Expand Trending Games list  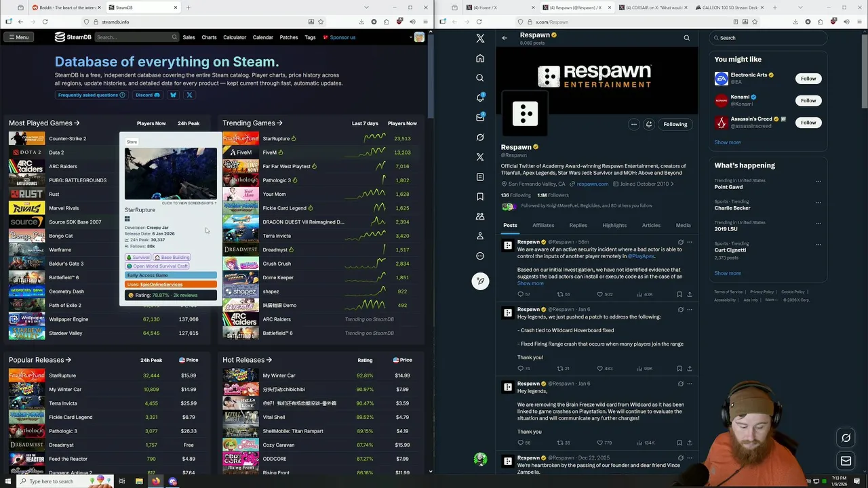253,123
